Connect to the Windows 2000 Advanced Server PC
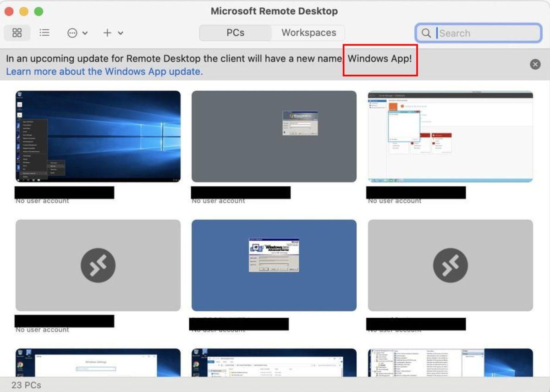The width and height of the screenshot is (550, 392). point(274,265)
